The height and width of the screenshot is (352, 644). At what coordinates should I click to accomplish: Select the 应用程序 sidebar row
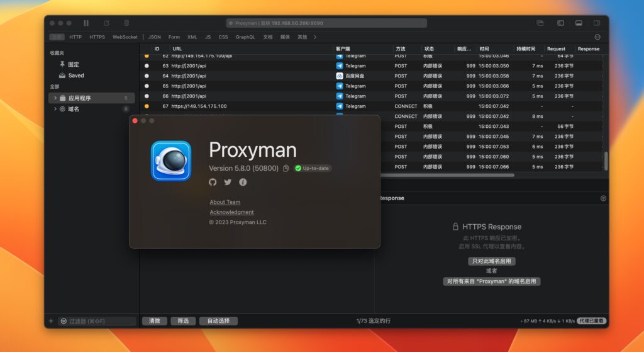92,98
